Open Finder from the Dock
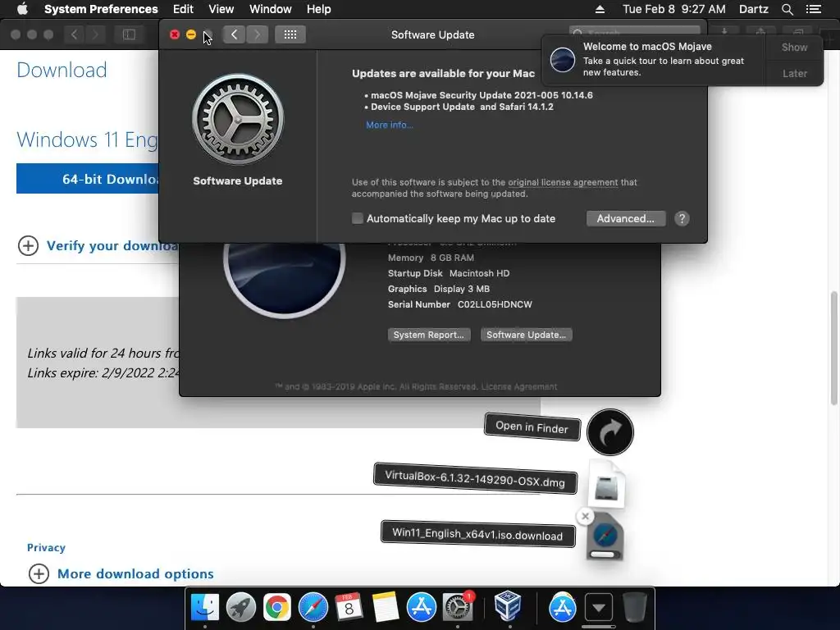840x630 pixels. pos(205,607)
